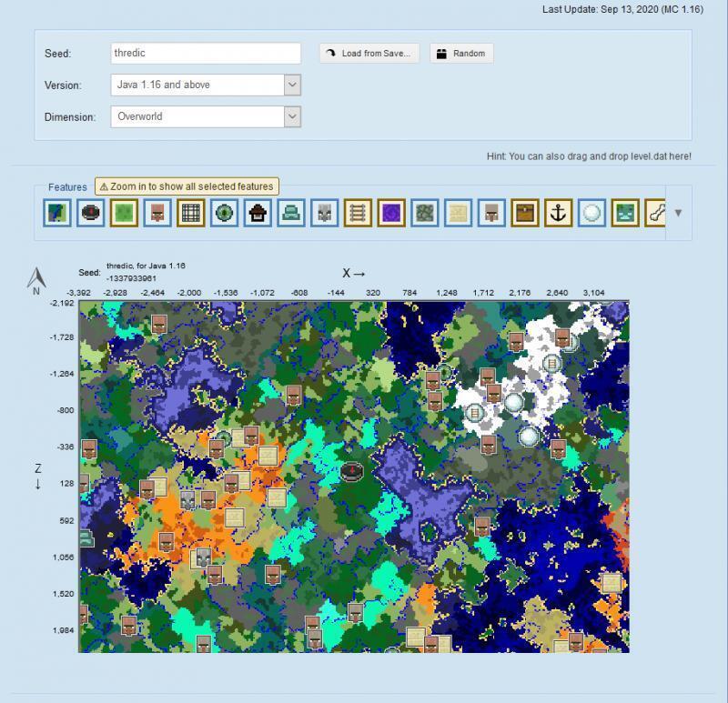Click the Buried Treasure chest feature icon
This screenshot has width=728, height=703.
click(x=525, y=213)
